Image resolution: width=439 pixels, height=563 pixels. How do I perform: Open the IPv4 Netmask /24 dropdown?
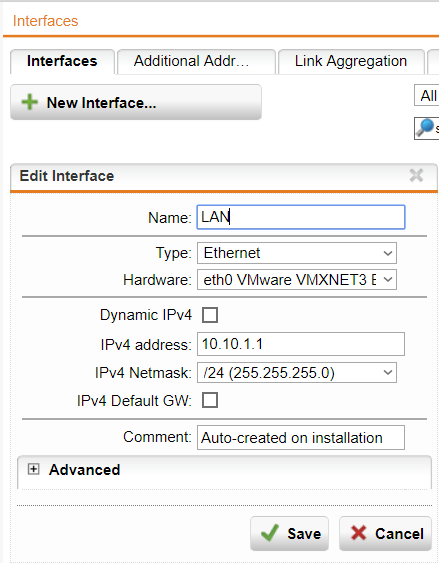(x=297, y=373)
